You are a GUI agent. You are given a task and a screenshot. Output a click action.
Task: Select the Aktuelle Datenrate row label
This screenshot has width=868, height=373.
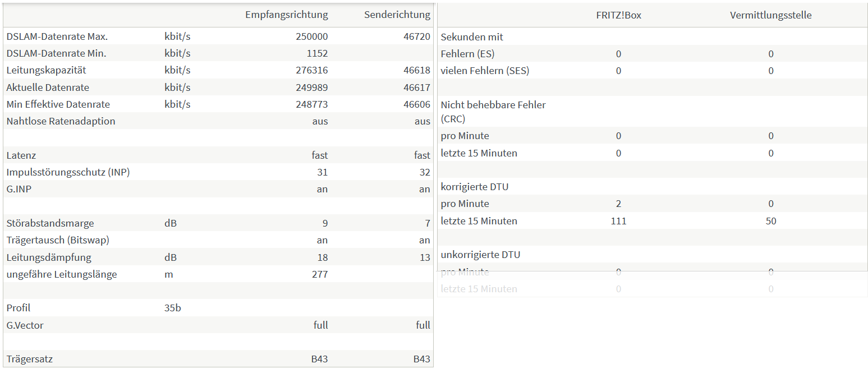click(48, 88)
